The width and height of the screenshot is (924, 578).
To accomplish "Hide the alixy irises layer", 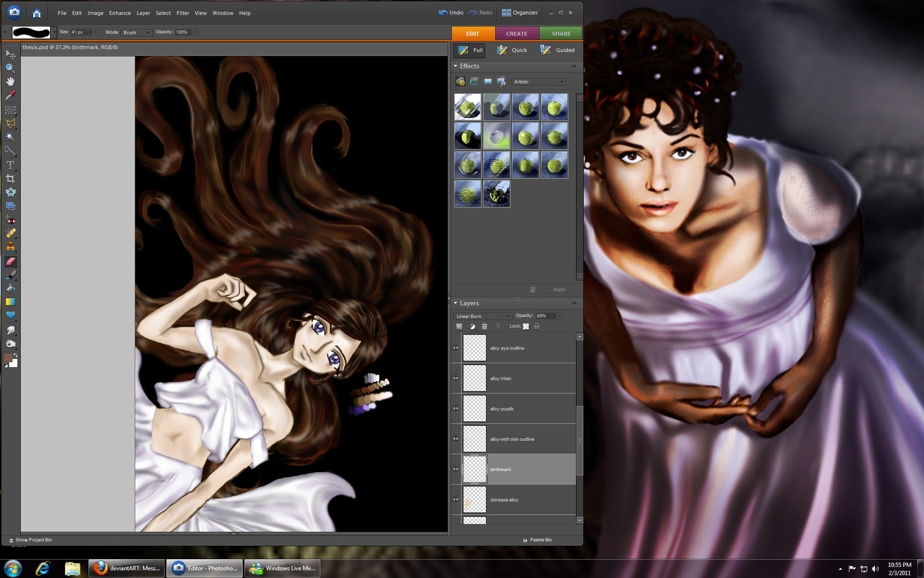I will tap(456, 378).
